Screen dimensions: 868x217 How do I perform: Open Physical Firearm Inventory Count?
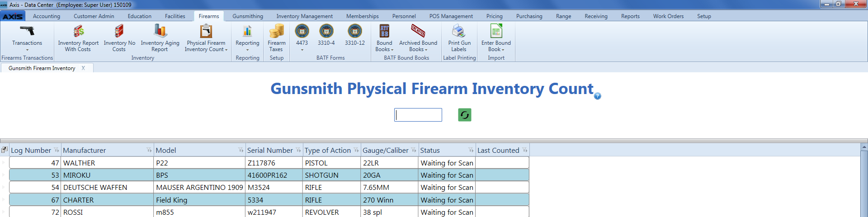click(206, 38)
